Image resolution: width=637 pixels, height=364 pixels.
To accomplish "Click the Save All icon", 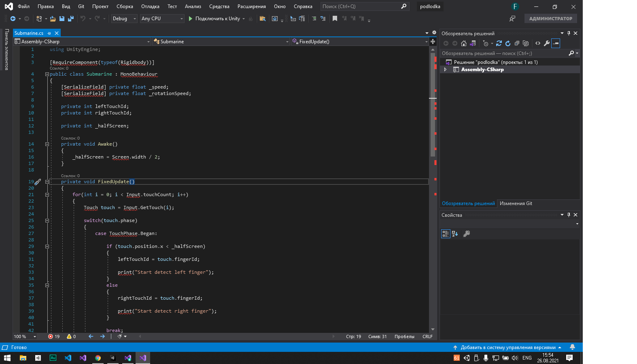I will point(71,19).
